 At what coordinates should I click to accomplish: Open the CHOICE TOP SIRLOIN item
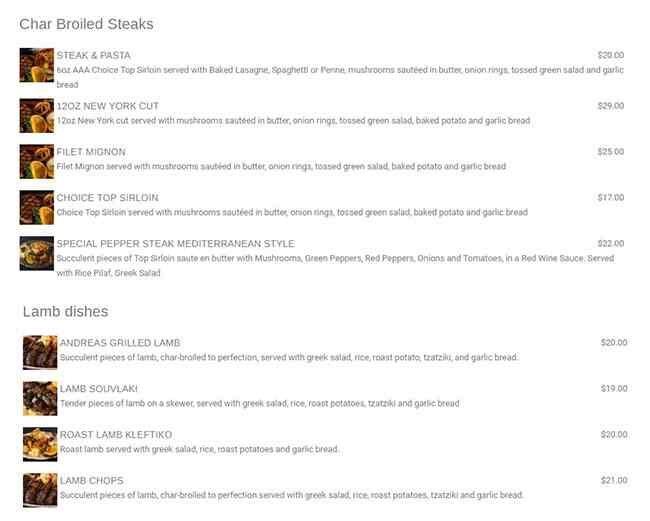107,198
